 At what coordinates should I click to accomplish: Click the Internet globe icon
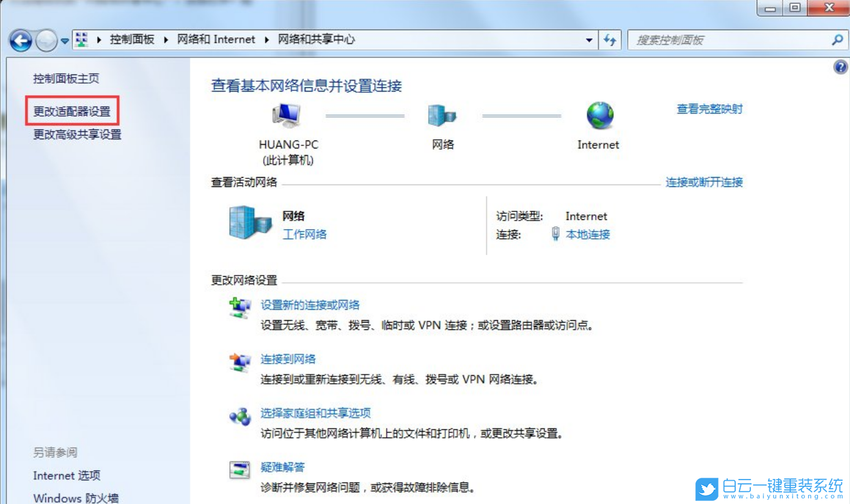[598, 116]
